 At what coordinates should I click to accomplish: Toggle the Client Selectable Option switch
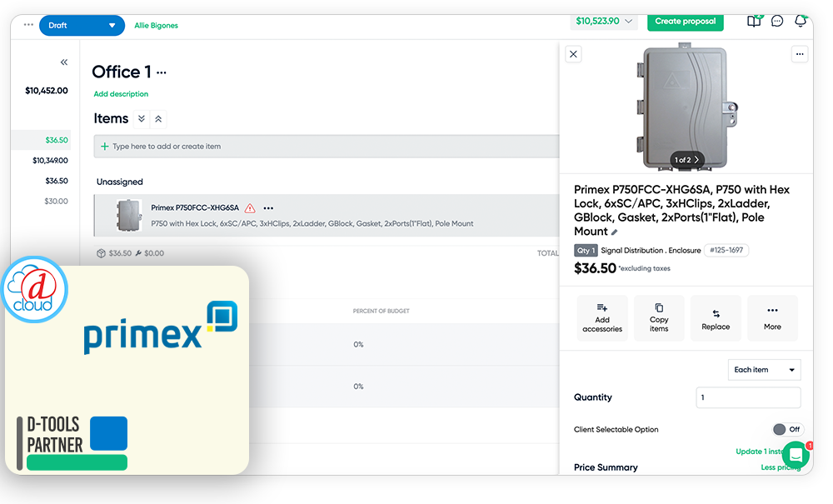787,429
